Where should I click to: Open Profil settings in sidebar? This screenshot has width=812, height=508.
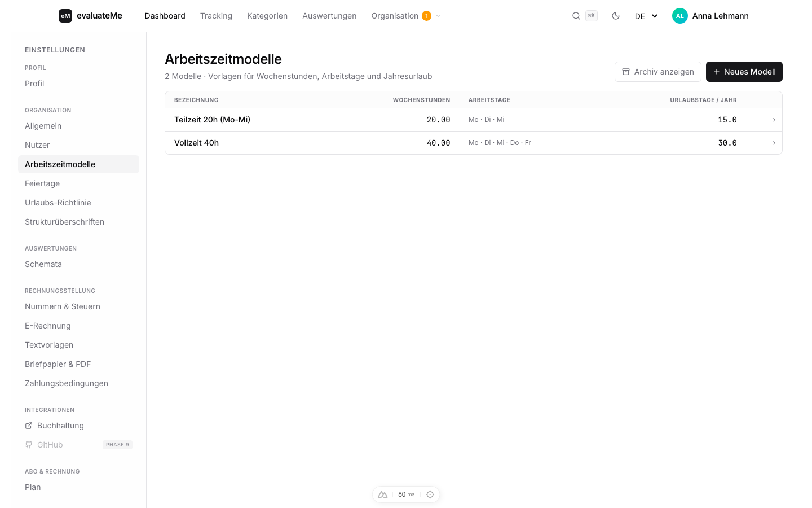[78, 84]
